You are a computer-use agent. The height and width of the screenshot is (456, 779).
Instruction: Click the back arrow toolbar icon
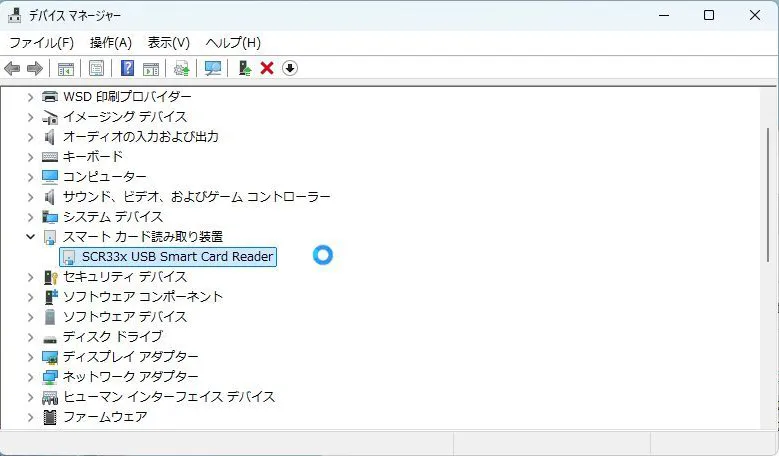(12, 68)
